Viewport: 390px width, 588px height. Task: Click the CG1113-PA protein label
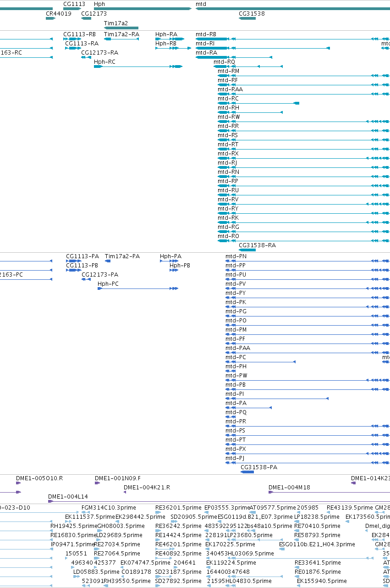click(x=82, y=256)
